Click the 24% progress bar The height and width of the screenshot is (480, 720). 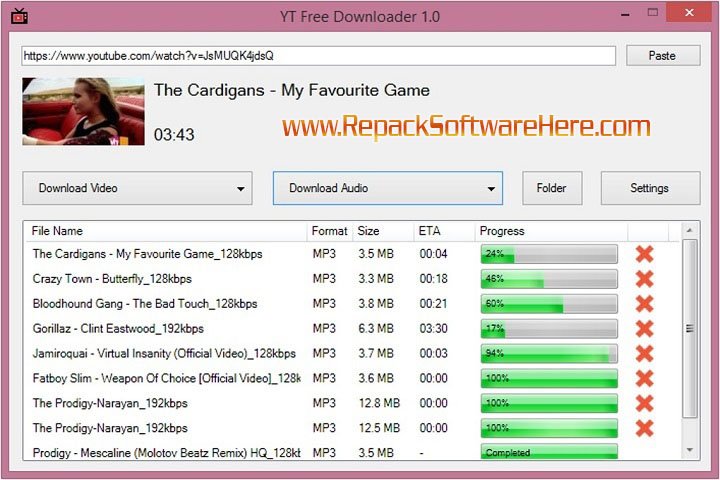point(549,254)
